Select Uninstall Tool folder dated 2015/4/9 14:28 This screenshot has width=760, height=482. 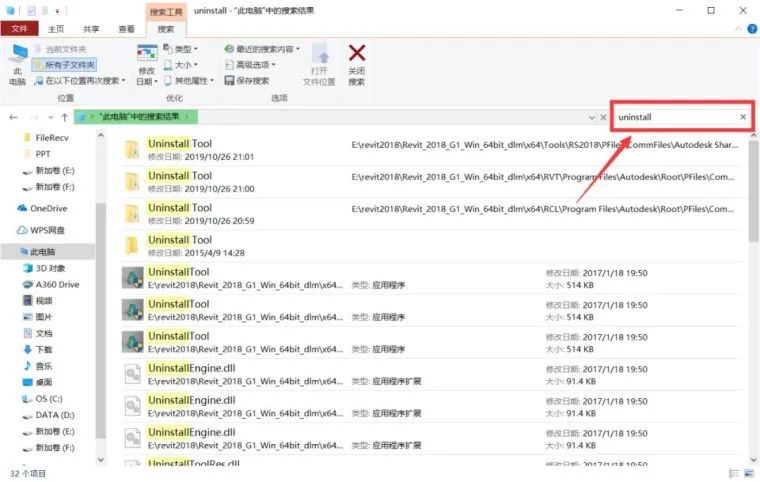point(431,246)
